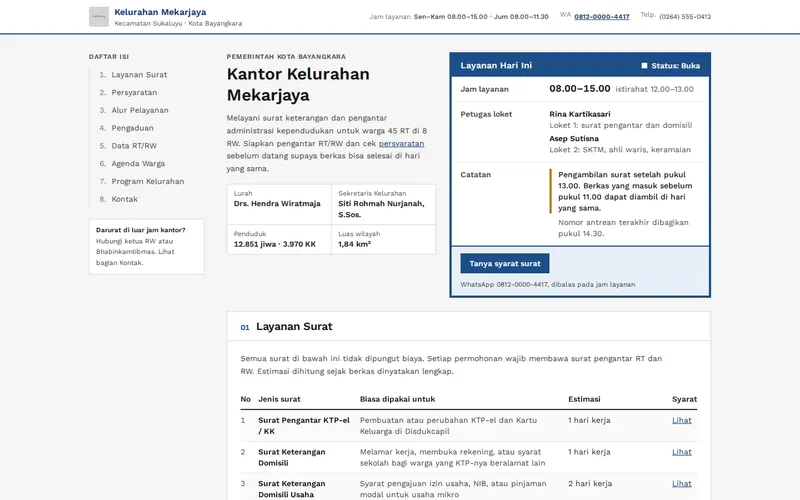Follow the persyaratan link in intro paragraph
800x500 pixels.
[x=402, y=143]
